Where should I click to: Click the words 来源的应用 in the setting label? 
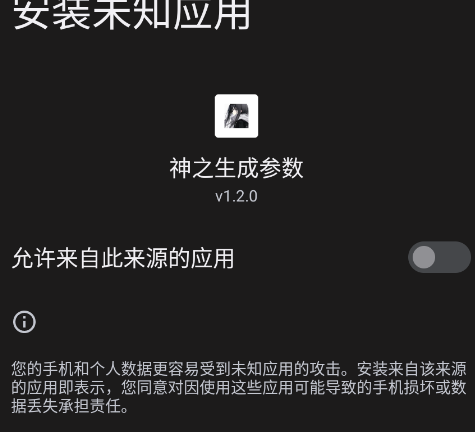pos(179,258)
